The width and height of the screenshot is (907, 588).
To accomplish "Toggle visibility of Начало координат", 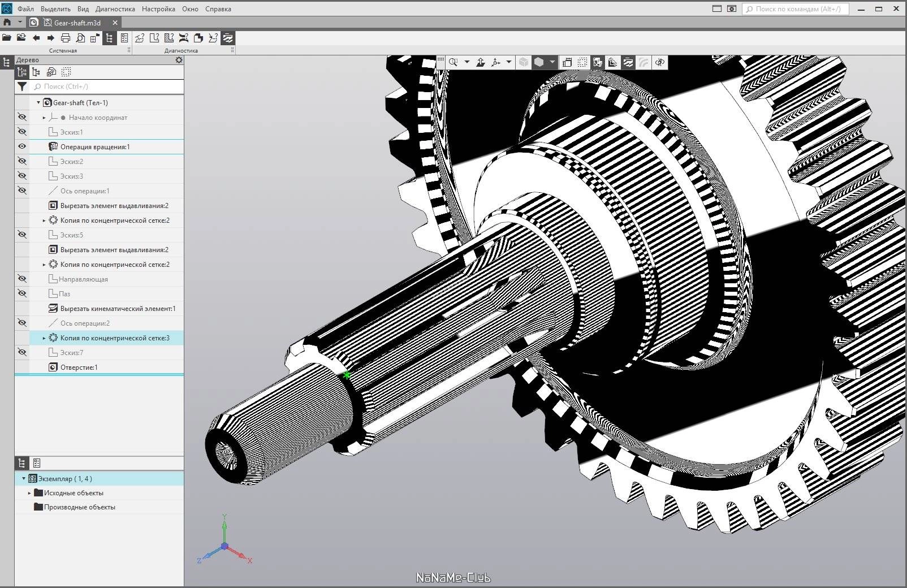I will pyautogui.click(x=22, y=117).
